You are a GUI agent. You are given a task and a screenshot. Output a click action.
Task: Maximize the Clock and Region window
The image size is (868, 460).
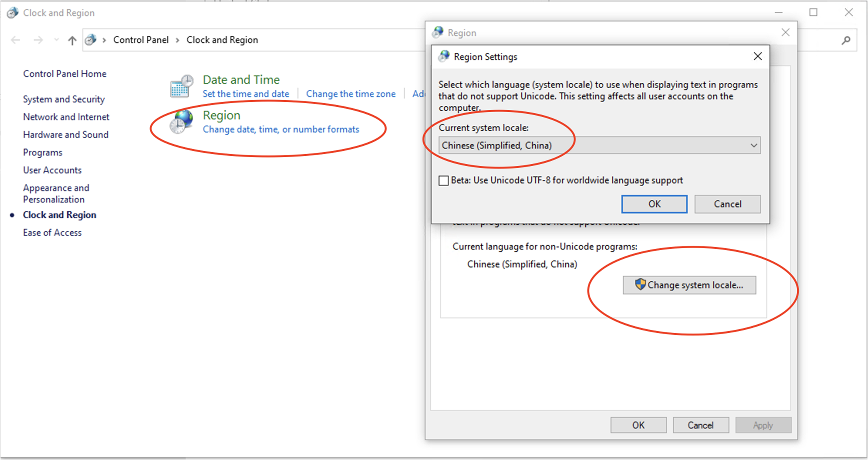(813, 12)
